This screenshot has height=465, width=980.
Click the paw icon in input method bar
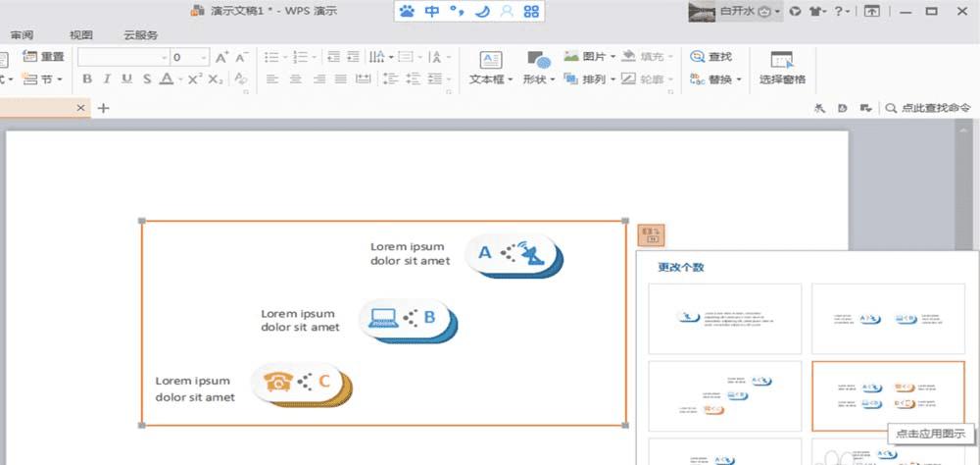407,11
